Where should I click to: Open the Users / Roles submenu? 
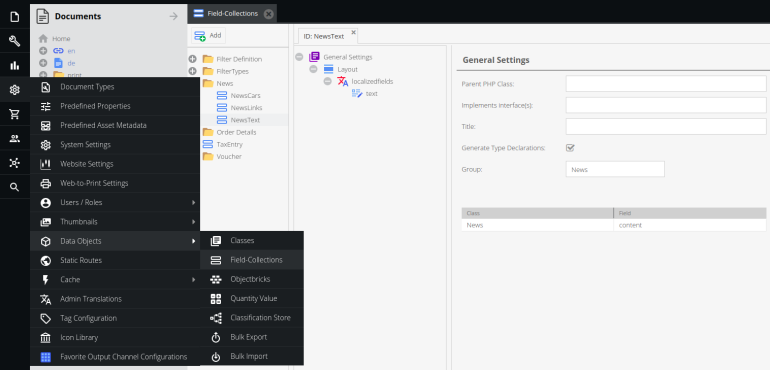click(115, 202)
